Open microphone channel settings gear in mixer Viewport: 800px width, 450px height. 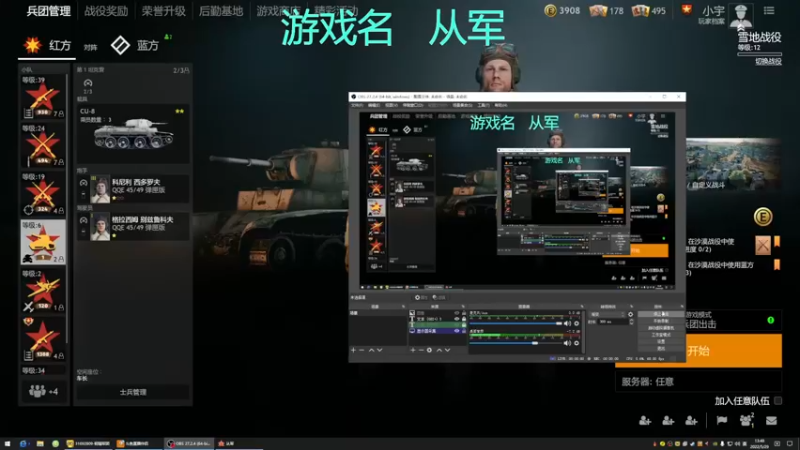577,323
